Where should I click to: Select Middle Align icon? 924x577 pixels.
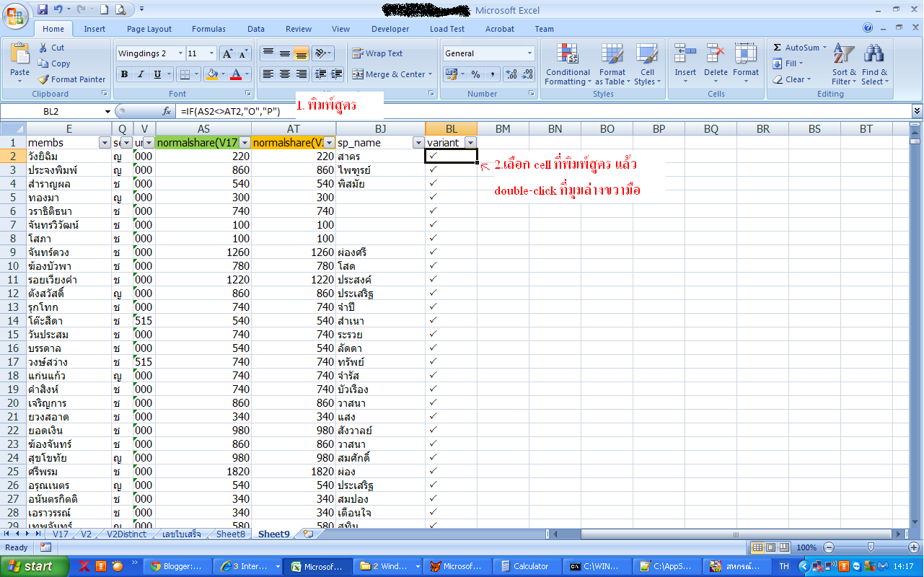tap(285, 53)
